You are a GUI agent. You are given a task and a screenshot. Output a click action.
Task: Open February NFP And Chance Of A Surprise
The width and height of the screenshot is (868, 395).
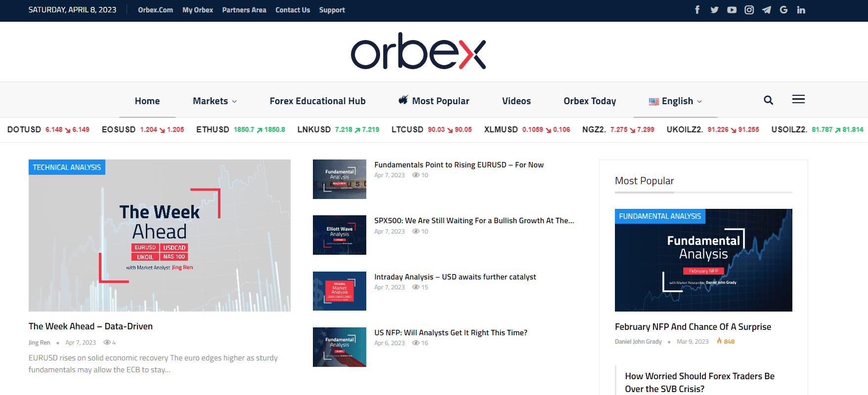693,327
